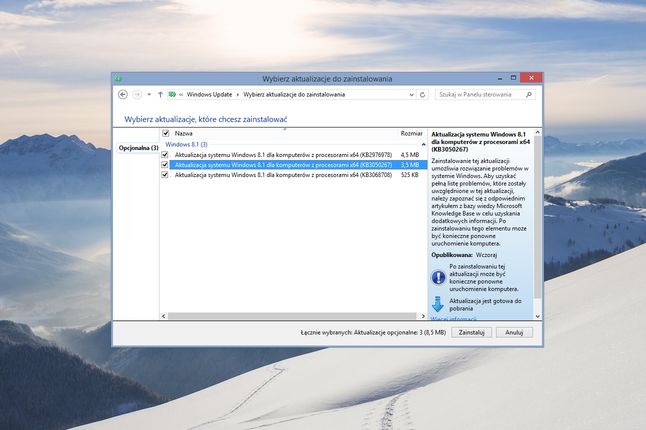Click the 4,5 MB size value
Viewport: 646px width, 430px height.
[x=410, y=154]
